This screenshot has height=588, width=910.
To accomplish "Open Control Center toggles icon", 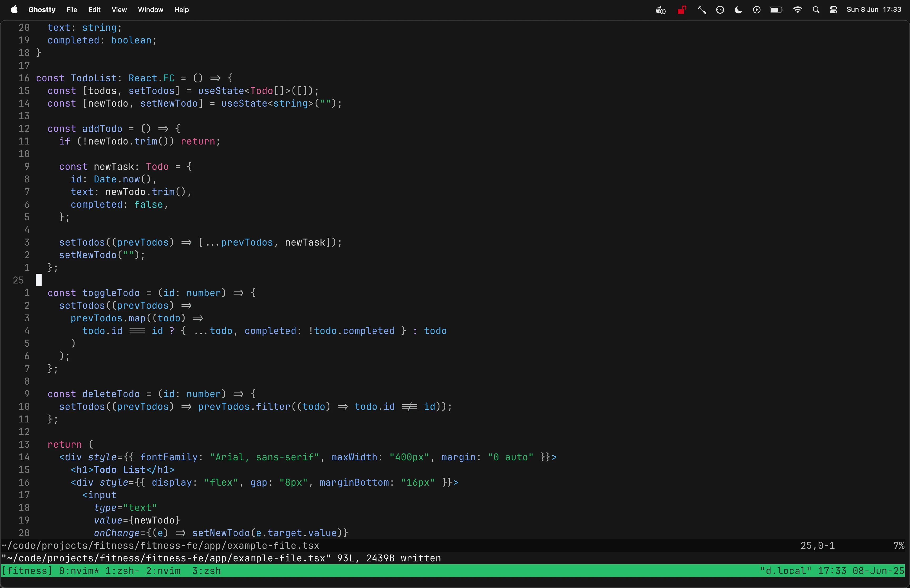I will [834, 10].
